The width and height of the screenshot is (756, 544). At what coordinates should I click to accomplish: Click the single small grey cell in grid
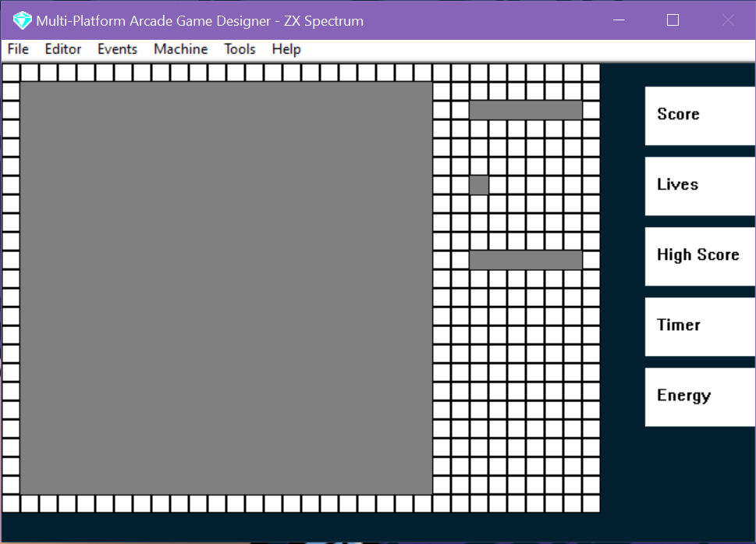click(479, 185)
